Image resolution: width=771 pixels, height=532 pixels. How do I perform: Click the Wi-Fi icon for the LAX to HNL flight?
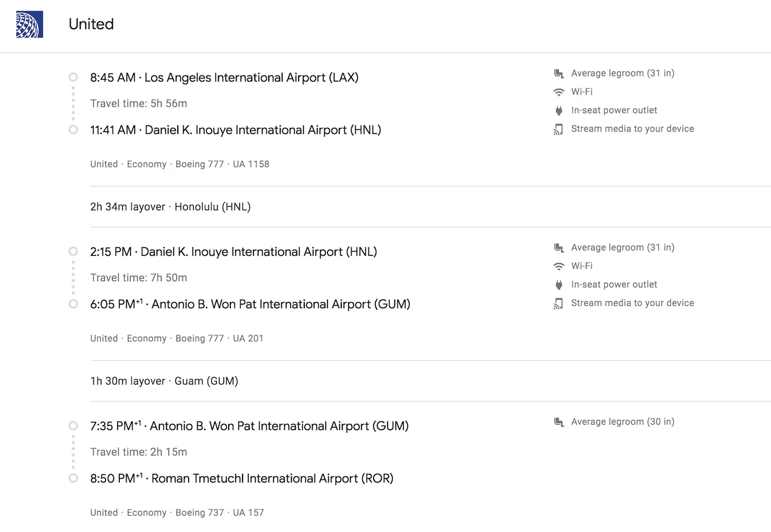559,92
